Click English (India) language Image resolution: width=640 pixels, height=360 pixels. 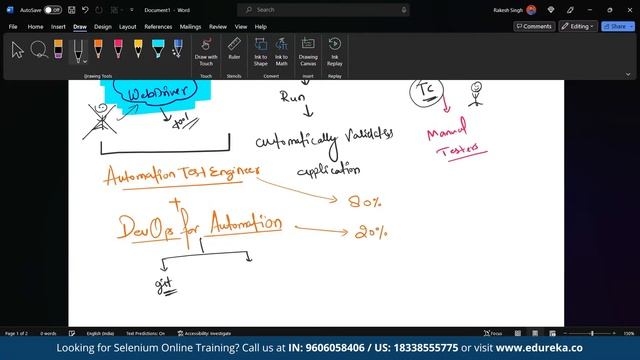(x=100, y=333)
